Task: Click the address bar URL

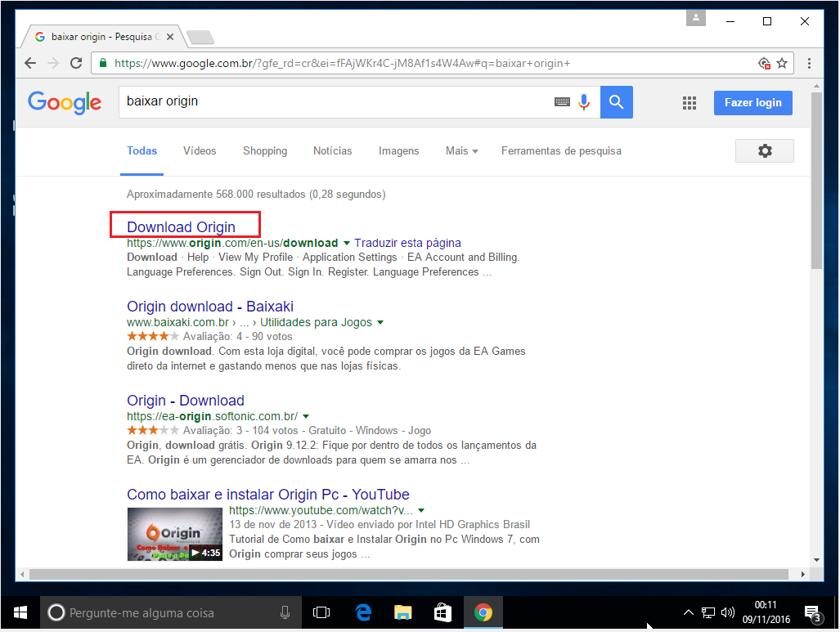Action: pyautogui.click(x=342, y=63)
